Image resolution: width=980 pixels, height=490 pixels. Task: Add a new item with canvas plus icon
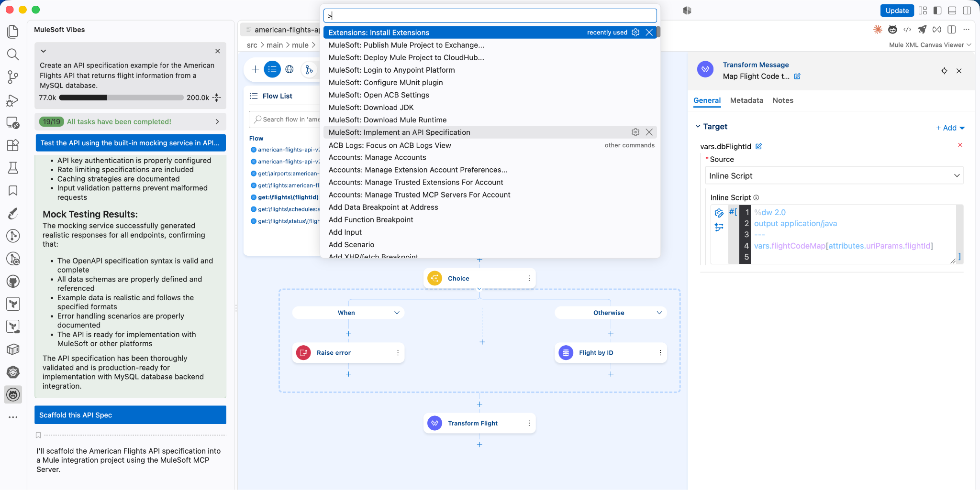255,69
